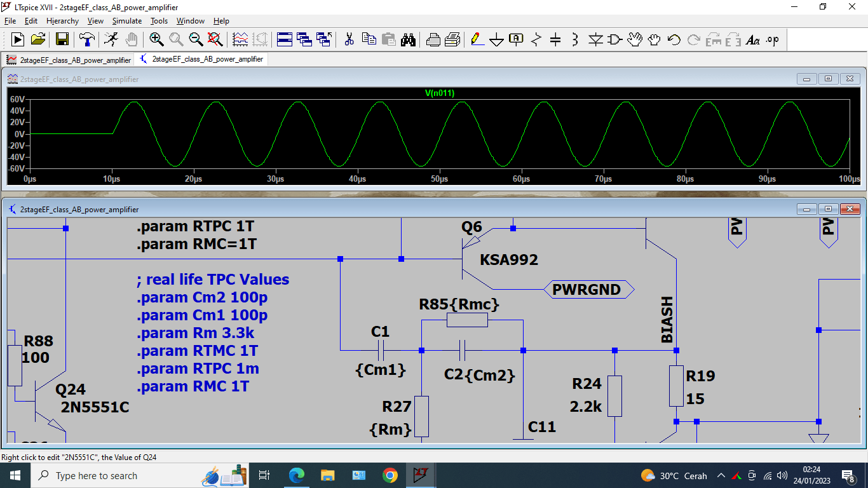Click the {Rm} value of R27
Screen dimensions: 868x488
pyautogui.click(x=390, y=430)
